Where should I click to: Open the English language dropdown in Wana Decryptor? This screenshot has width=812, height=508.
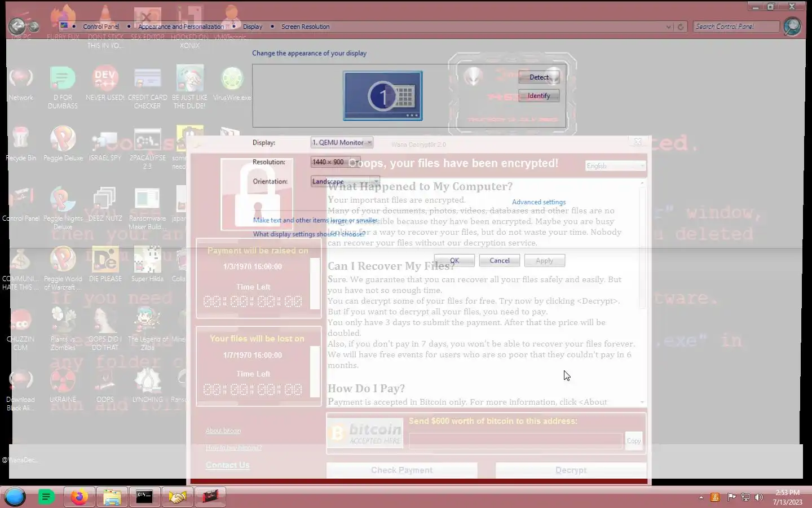[x=615, y=166]
